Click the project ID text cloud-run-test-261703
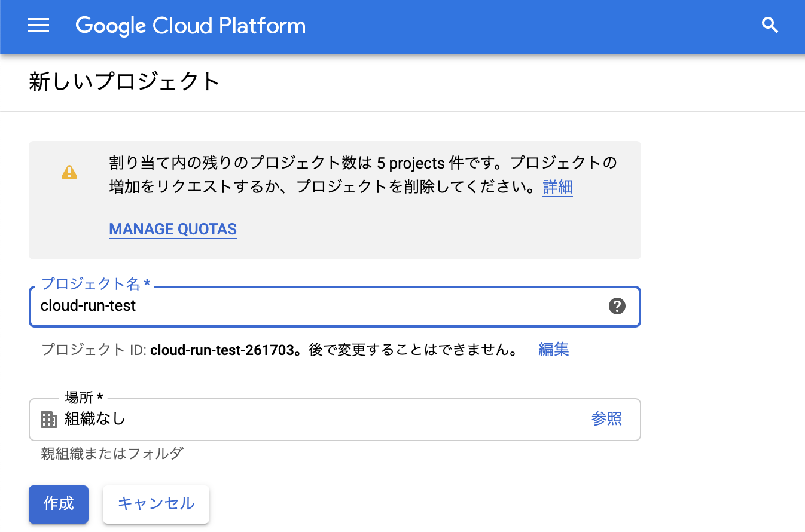Viewport: 805px width, 532px height. click(222, 350)
